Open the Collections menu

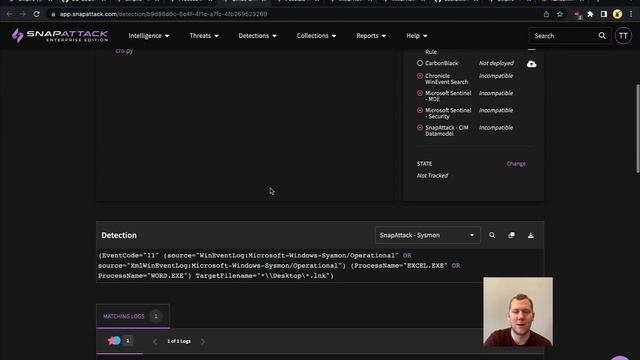tap(316, 36)
